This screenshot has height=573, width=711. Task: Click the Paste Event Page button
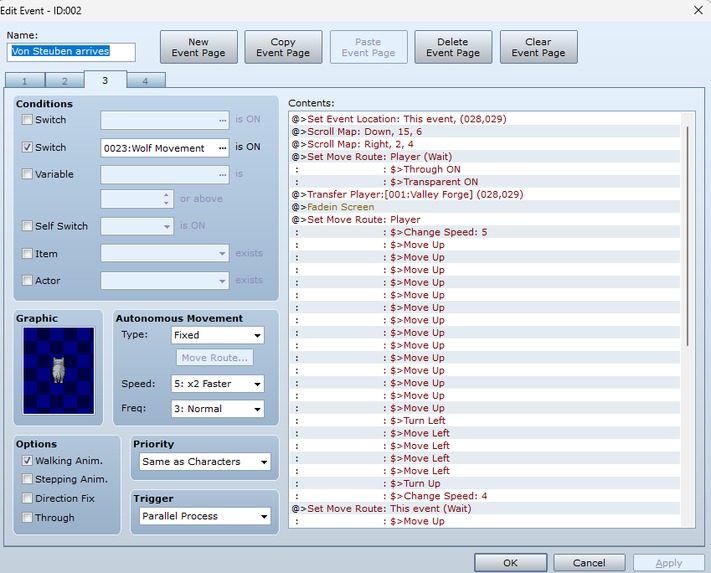369,47
